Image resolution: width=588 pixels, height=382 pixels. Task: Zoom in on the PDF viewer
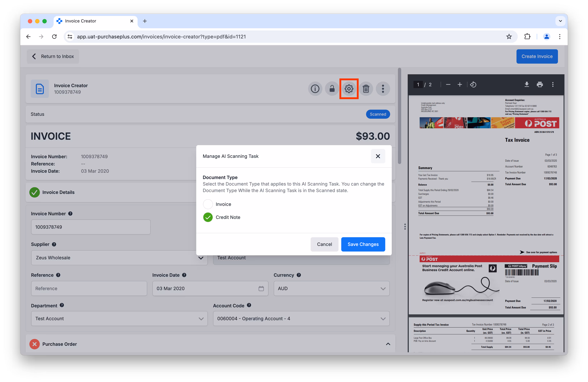click(x=459, y=85)
